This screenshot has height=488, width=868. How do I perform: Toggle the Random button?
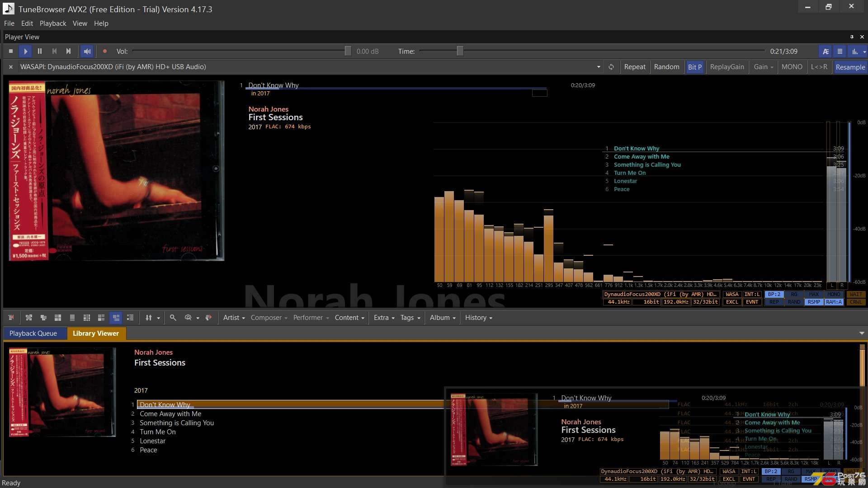(x=666, y=67)
